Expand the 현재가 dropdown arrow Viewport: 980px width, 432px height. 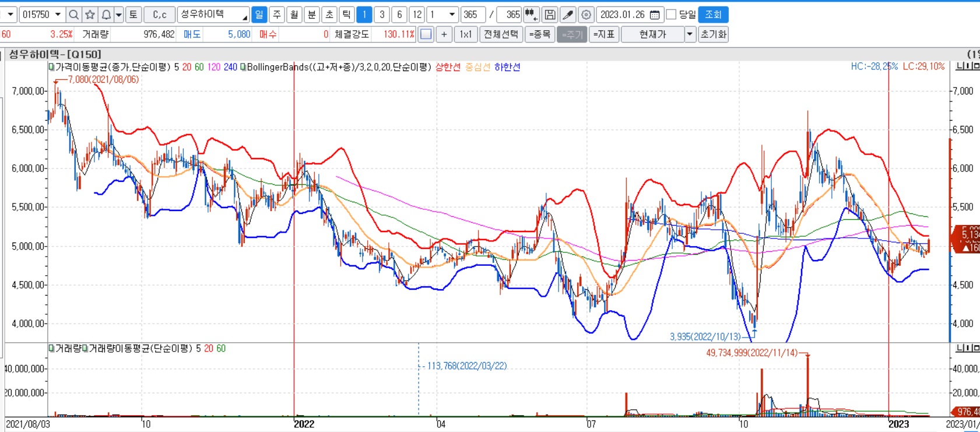[x=690, y=34]
